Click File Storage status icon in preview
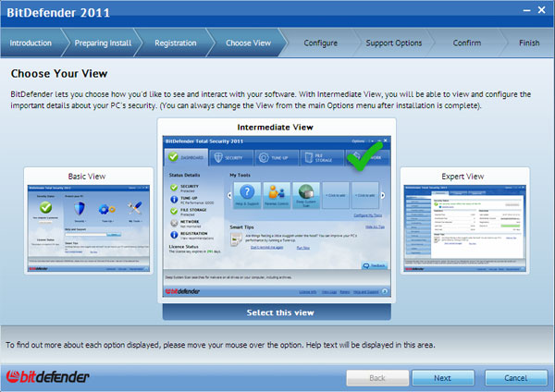This screenshot has height=392, width=555. point(174,211)
